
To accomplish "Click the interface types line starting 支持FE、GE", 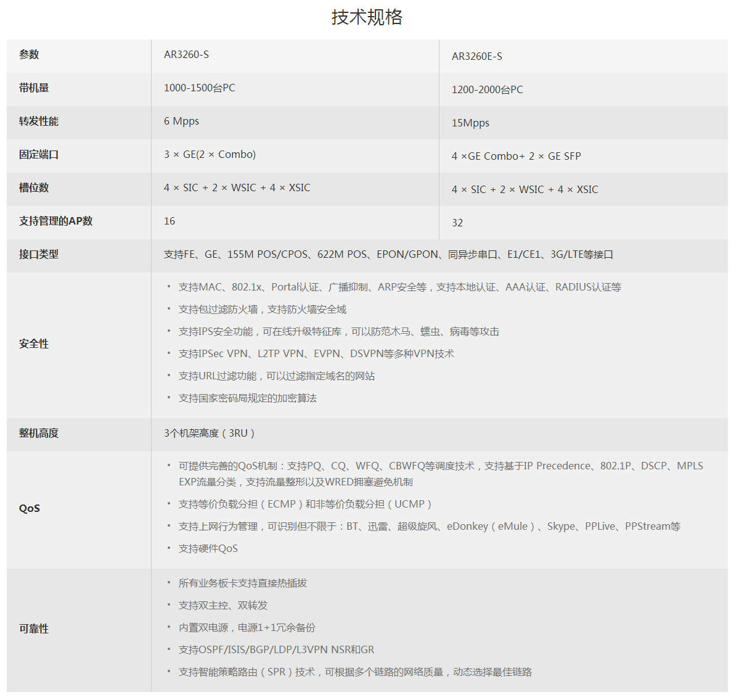I will [388, 255].
